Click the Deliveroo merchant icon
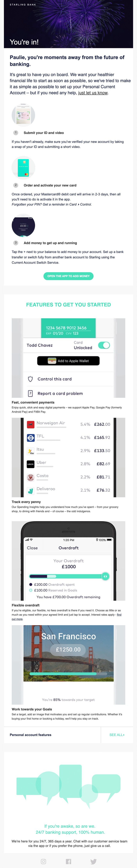The width and height of the screenshot is (137, 868). pyautogui.click(x=31, y=490)
